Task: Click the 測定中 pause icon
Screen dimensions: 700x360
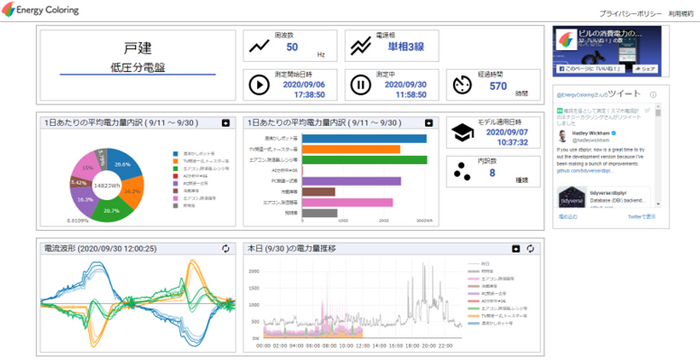Action: pyautogui.click(x=361, y=85)
